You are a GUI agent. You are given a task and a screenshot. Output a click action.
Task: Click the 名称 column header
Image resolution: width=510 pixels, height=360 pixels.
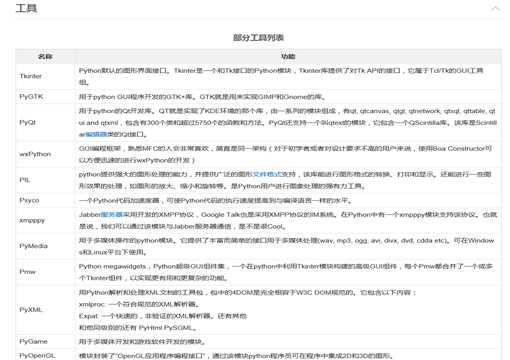[x=45, y=56]
